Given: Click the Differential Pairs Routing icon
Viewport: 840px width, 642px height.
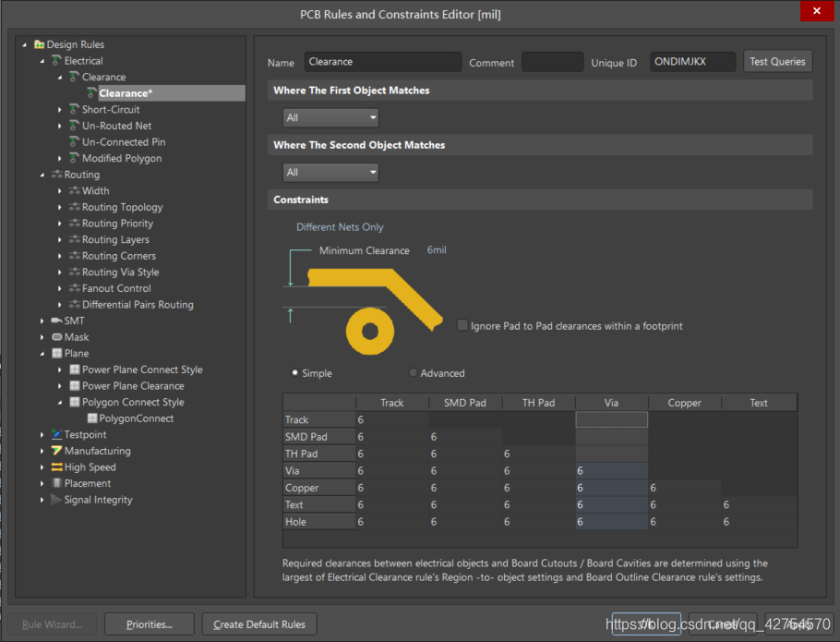Looking at the screenshot, I should pos(75,305).
